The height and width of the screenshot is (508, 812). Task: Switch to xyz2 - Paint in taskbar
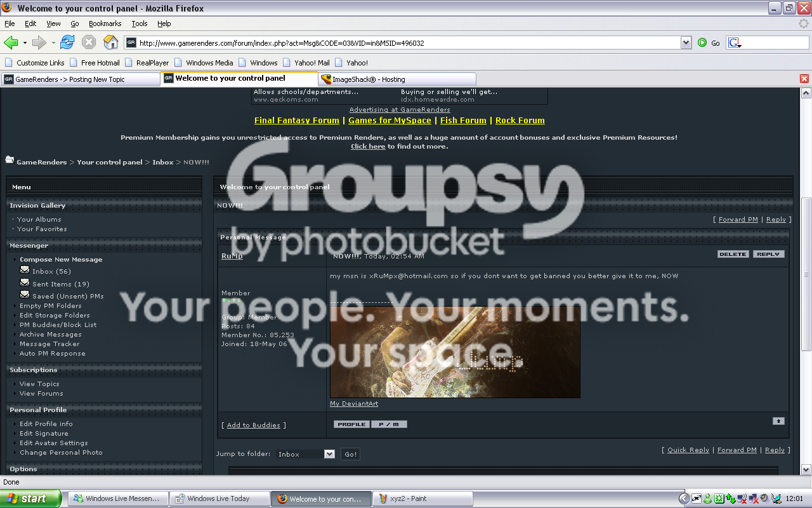pos(422,498)
